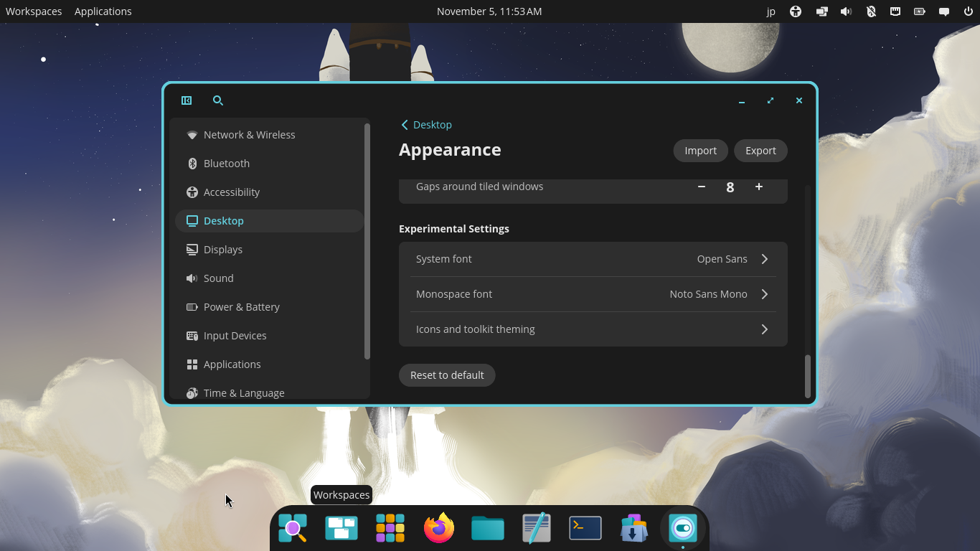980x551 pixels.
Task: Click the Appearance page scrollbar
Action: point(807,376)
